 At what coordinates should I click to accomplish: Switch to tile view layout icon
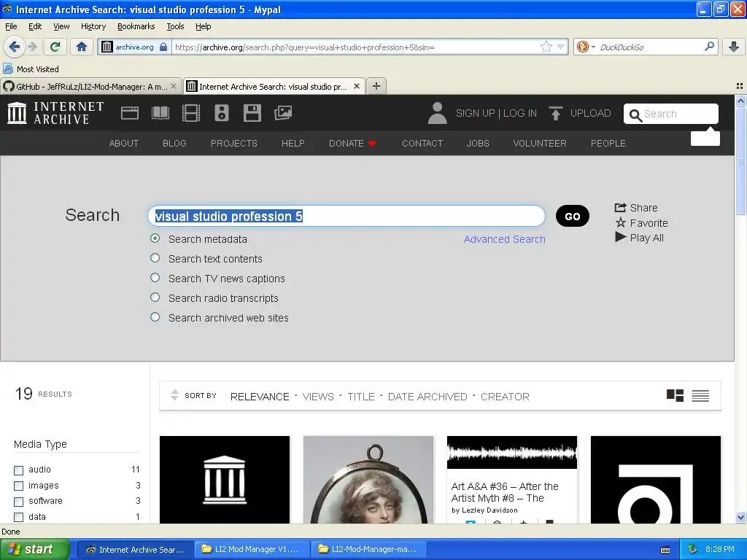click(675, 395)
